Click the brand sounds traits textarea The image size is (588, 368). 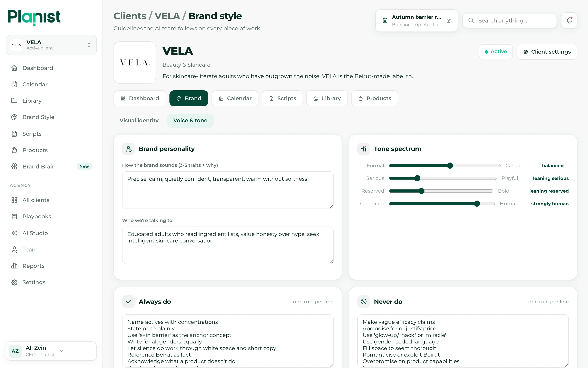228,190
